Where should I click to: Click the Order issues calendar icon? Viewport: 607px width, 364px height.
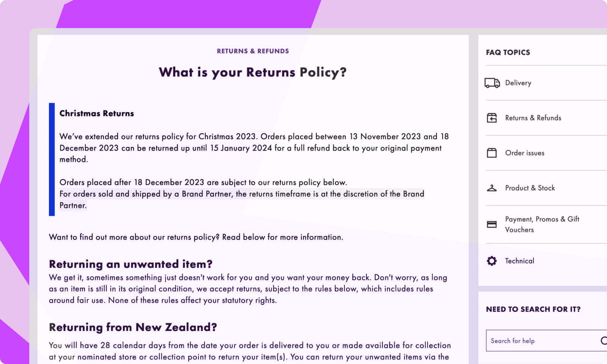pos(492,153)
